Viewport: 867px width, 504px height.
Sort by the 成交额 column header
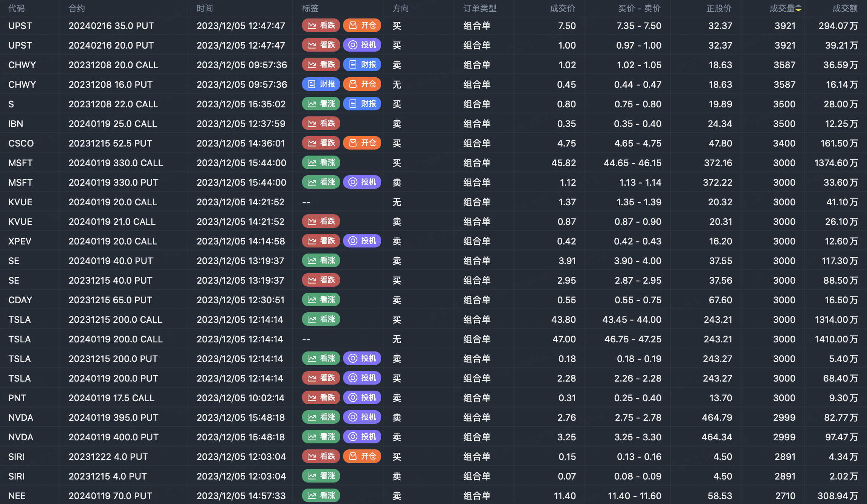click(845, 8)
